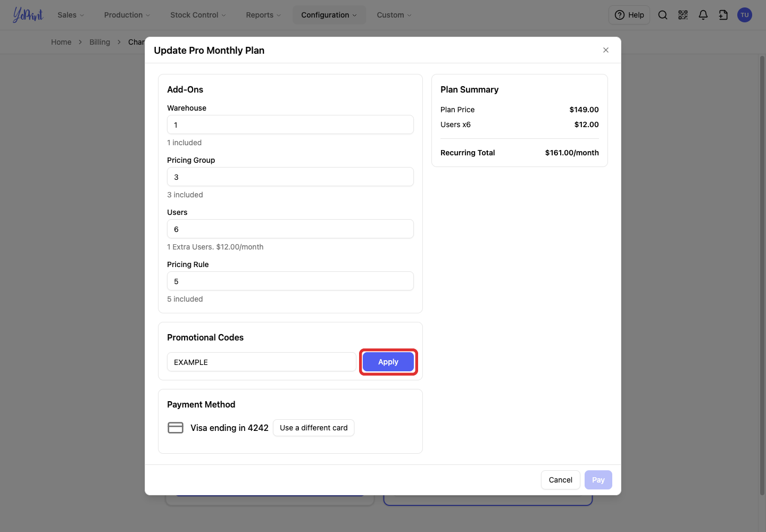This screenshot has height=532, width=766.
Task: Click the Plan Price $149.00 value
Action: point(584,110)
